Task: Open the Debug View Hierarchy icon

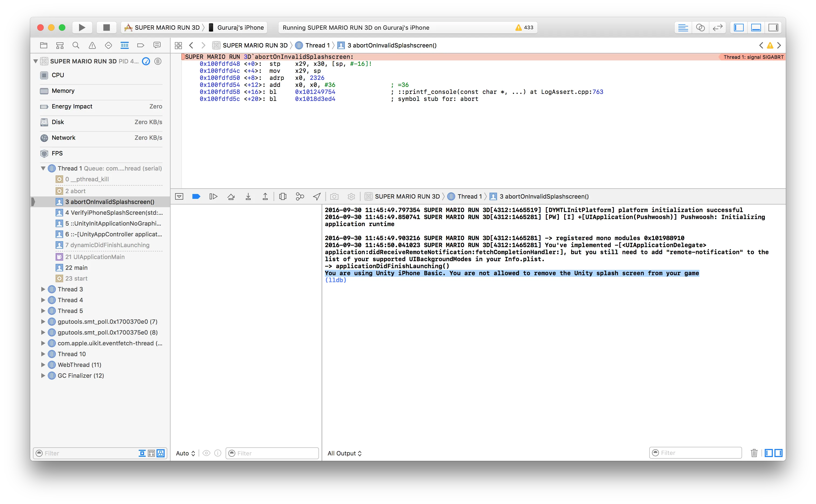Action: (x=283, y=197)
